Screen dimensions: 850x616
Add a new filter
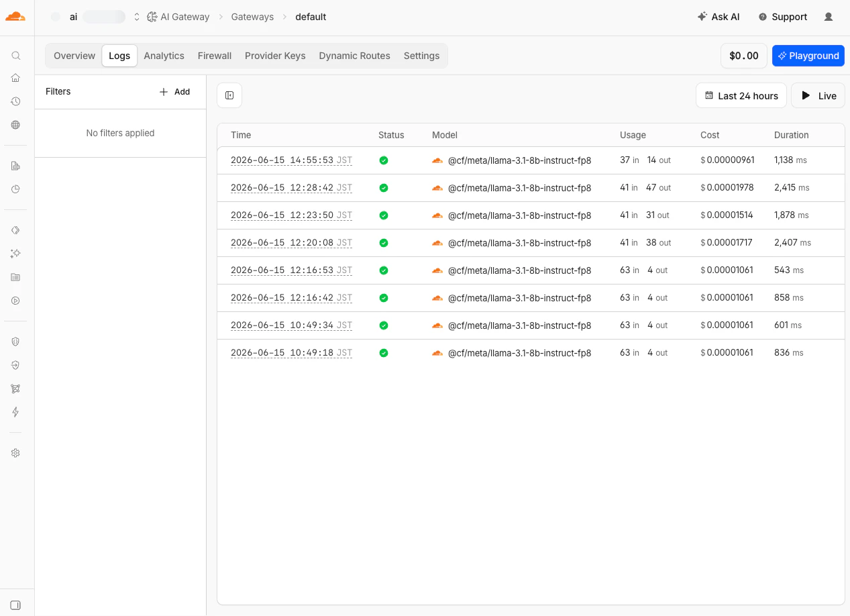[174, 92]
